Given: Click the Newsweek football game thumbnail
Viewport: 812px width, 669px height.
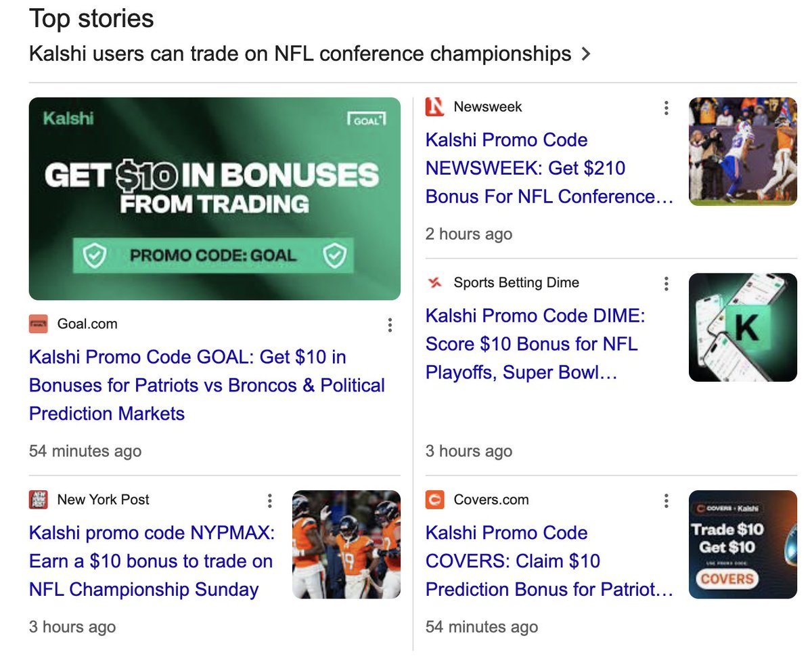Looking at the screenshot, I should tap(742, 152).
